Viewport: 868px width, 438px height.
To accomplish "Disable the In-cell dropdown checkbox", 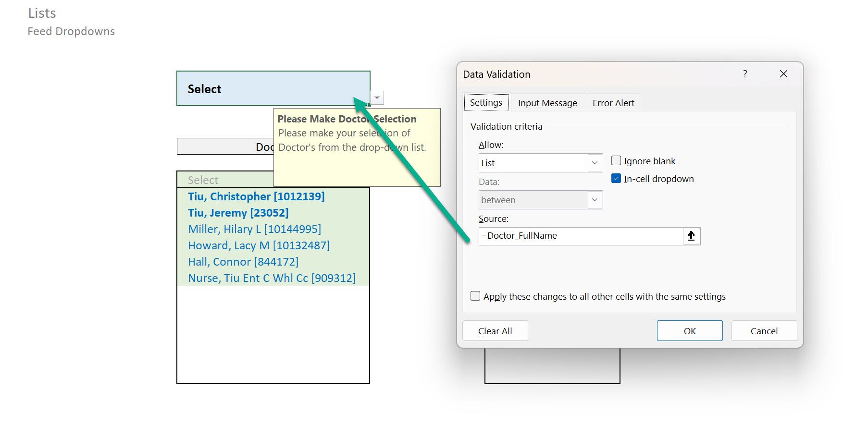I will click(616, 178).
